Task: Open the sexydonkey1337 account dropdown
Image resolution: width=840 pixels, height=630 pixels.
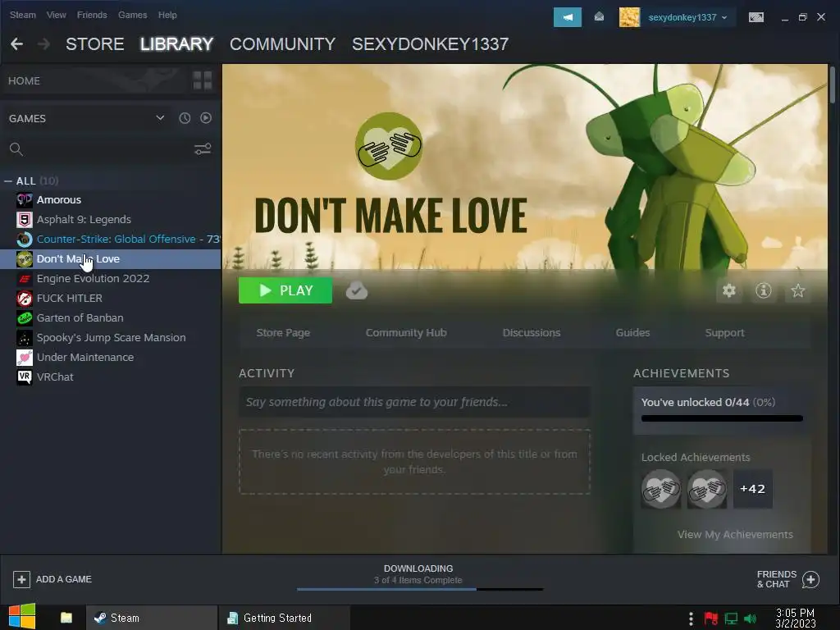Action: point(688,17)
